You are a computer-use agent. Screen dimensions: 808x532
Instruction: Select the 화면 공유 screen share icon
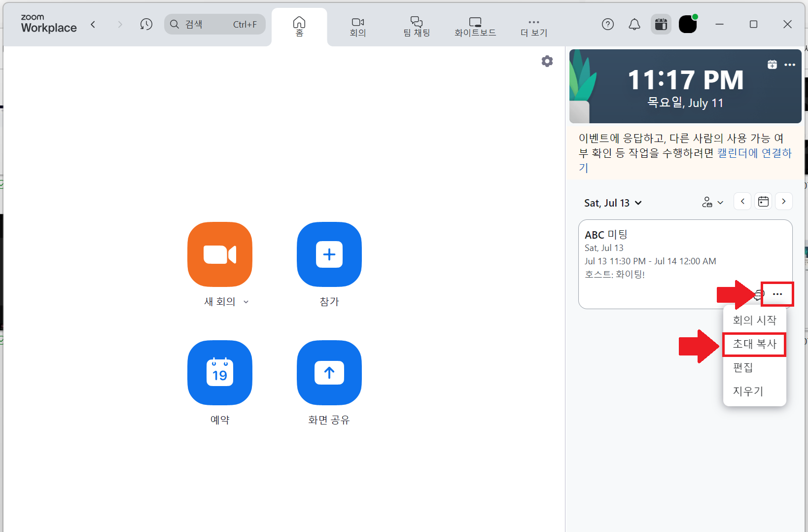pyautogui.click(x=329, y=373)
